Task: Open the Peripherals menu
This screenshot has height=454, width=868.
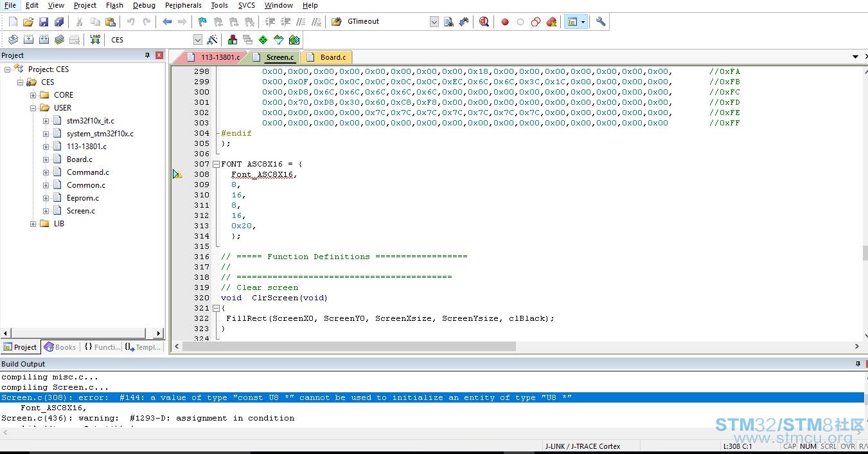Action: tap(183, 5)
